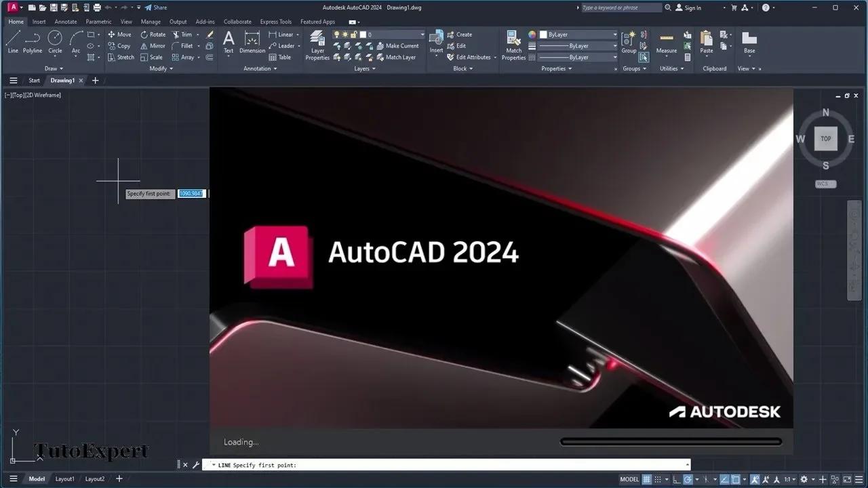Click the Plot printer icon in quick access
Screen dimensions: 868x488
pyautogui.click(x=97, y=7)
